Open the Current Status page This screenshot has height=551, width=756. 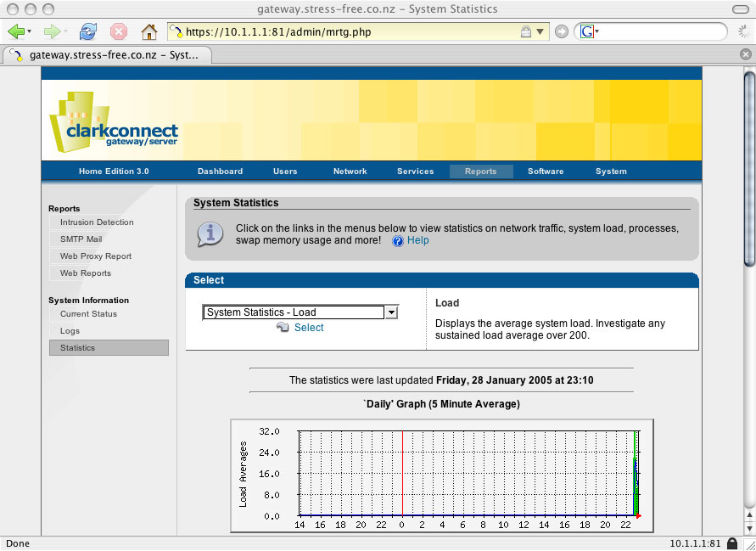(88, 314)
